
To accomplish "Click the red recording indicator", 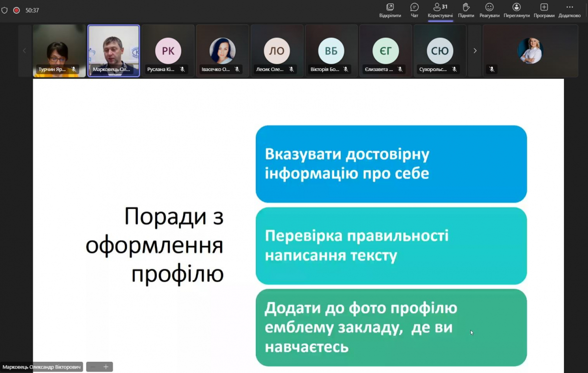I will [x=16, y=9].
